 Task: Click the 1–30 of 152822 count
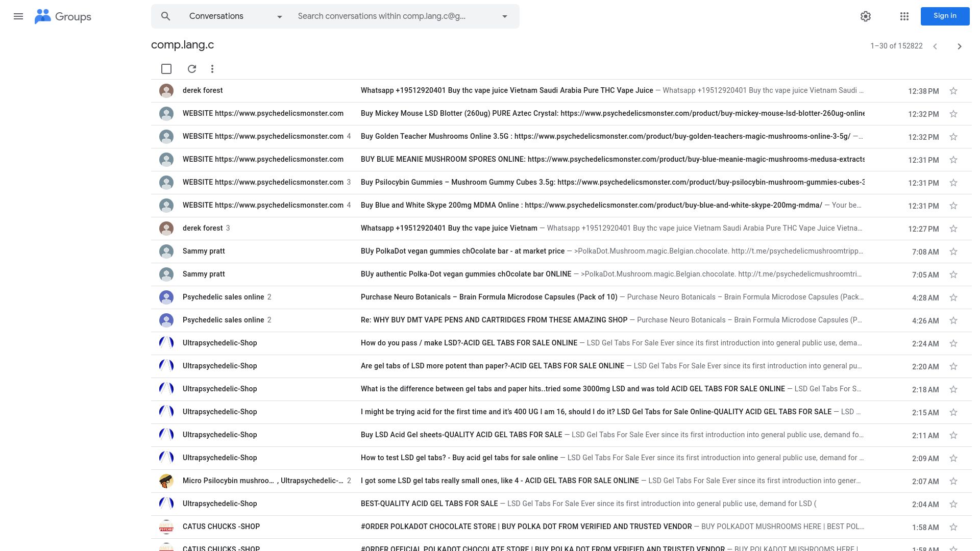896,46
